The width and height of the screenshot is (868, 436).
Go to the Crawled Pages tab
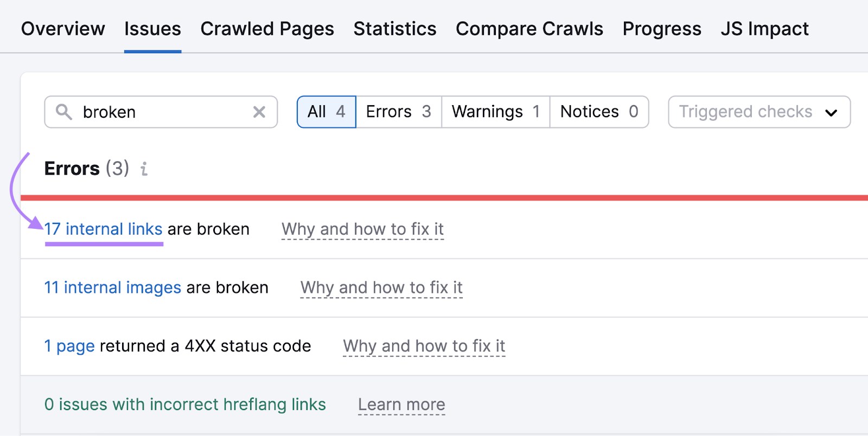pyautogui.click(x=267, y=29)
